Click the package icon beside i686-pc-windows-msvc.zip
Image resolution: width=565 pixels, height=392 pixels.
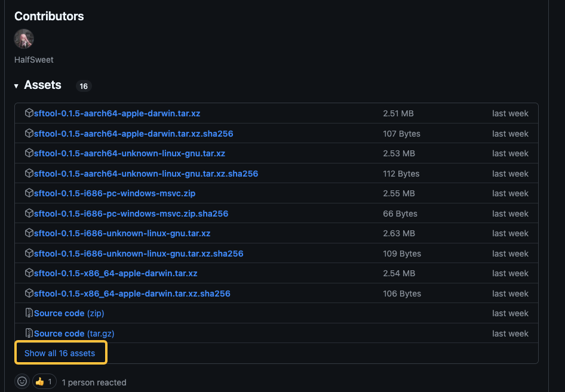click(x=29, y=193)
